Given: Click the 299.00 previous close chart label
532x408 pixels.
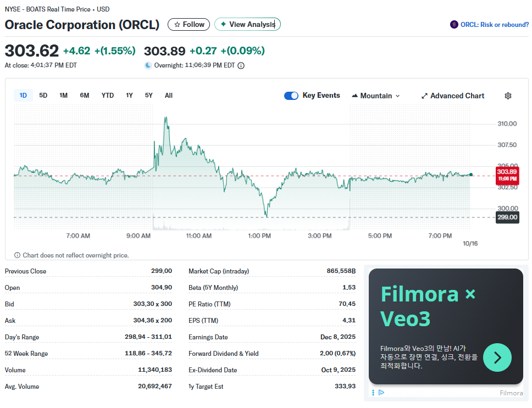Looking at the screenshot, I should tap(507, 217).
